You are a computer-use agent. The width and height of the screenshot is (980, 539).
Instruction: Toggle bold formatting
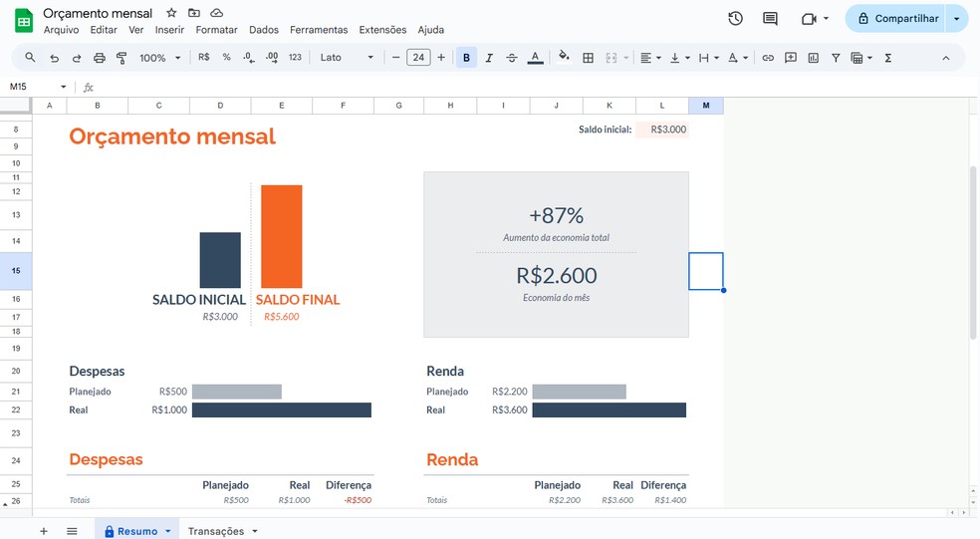466,58
